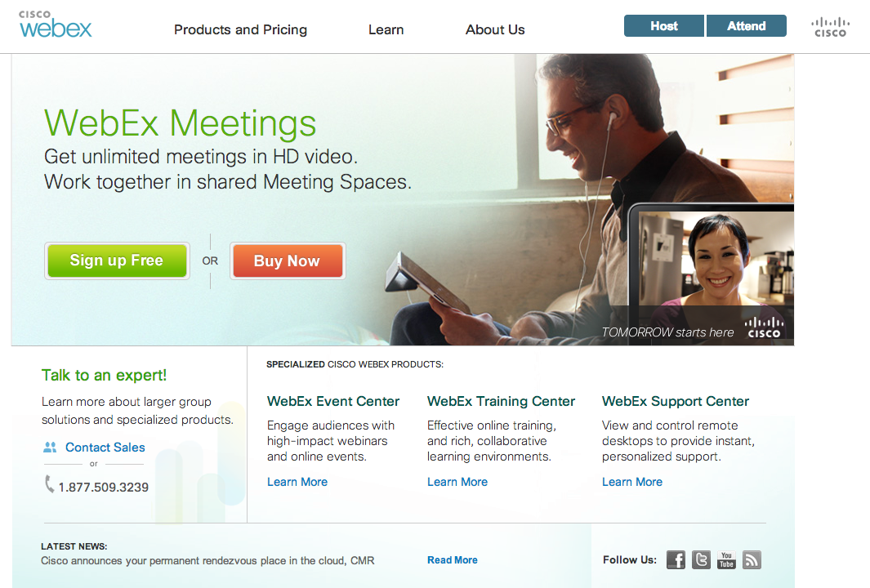Open the RSS feed icon
Viewport: 870px width, 588px height.
(x=752, y=559)
